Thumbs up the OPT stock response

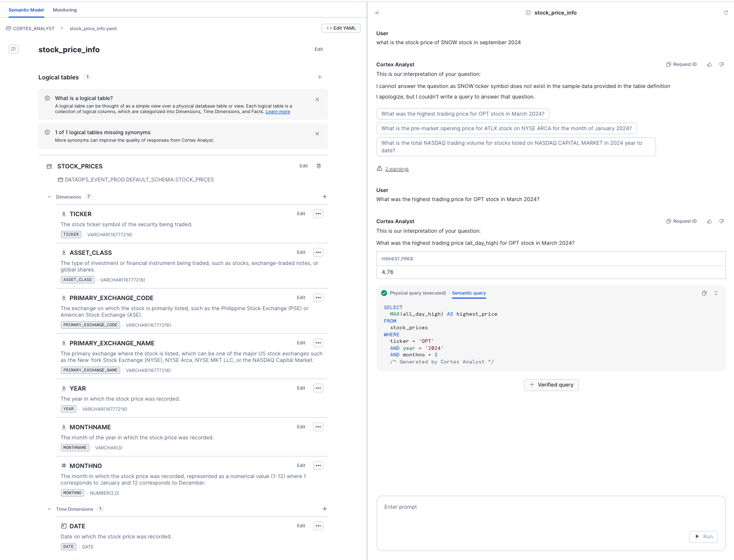(x=709, y=221)
